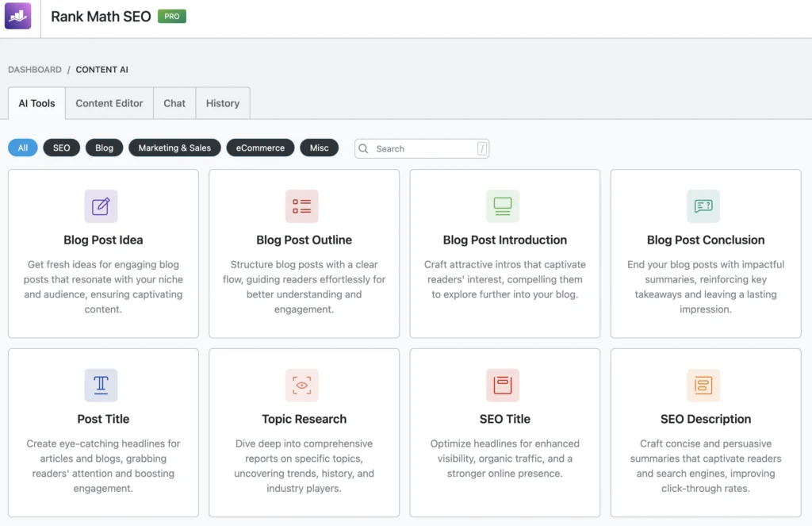Click the 'Get fresh ideas' description
The image size is (812, 526).
pyautogui.click(x=103, y=286)
